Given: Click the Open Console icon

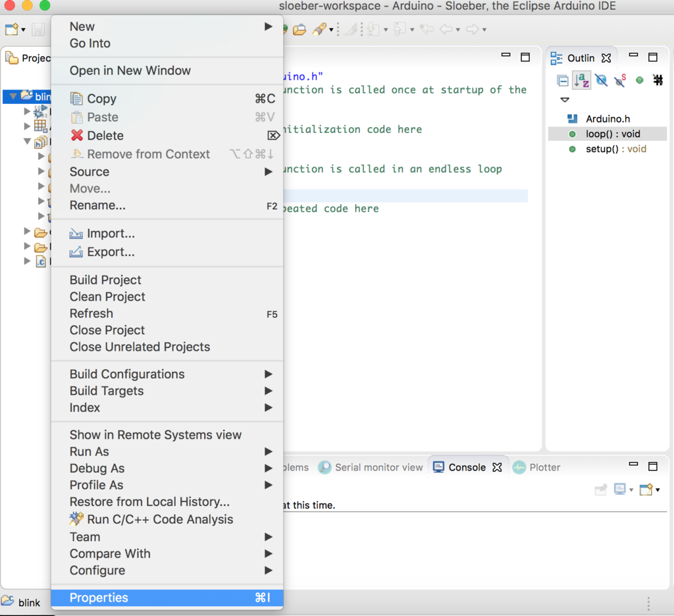Looking at the screenshot, I should [646, 489].
